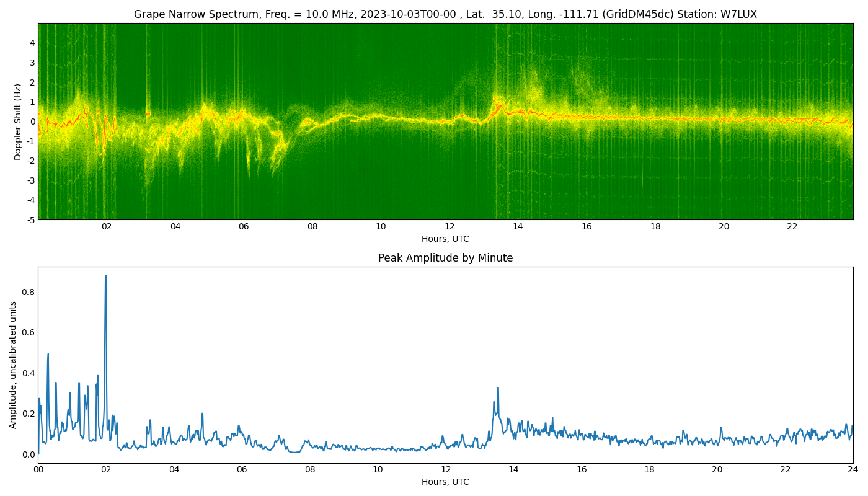This screenshot has width=868, height=496.
Task: Click the 'Grape Narrow Spectrum' plot title
Action: 445,14
